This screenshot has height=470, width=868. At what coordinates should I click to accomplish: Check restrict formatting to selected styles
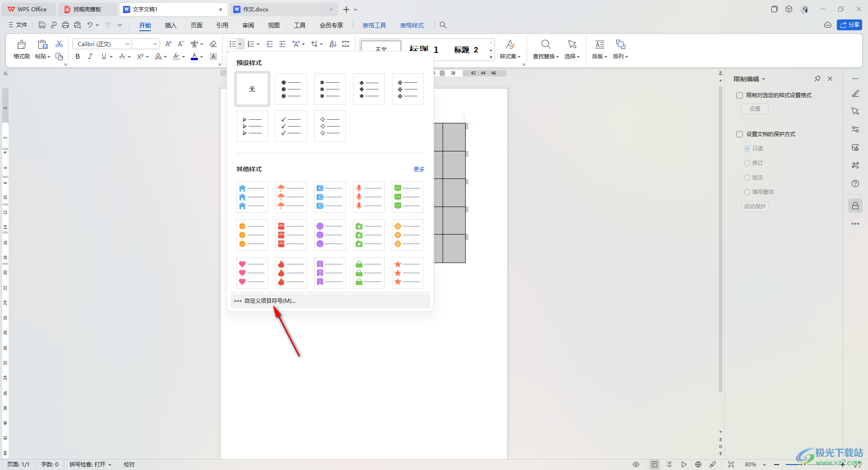pyautogui.click(x=740, y=95)
